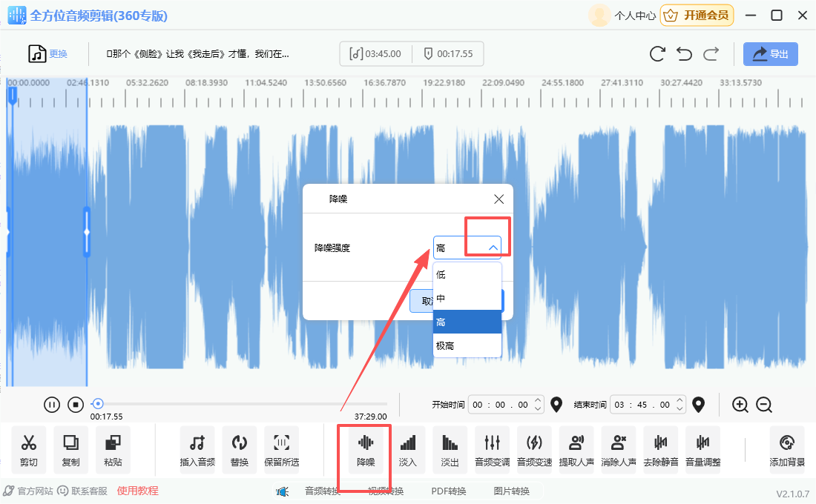Screen dimensions: 816x504
Task: Close the 降噪 dialog with X
Action: pos(499,199)
